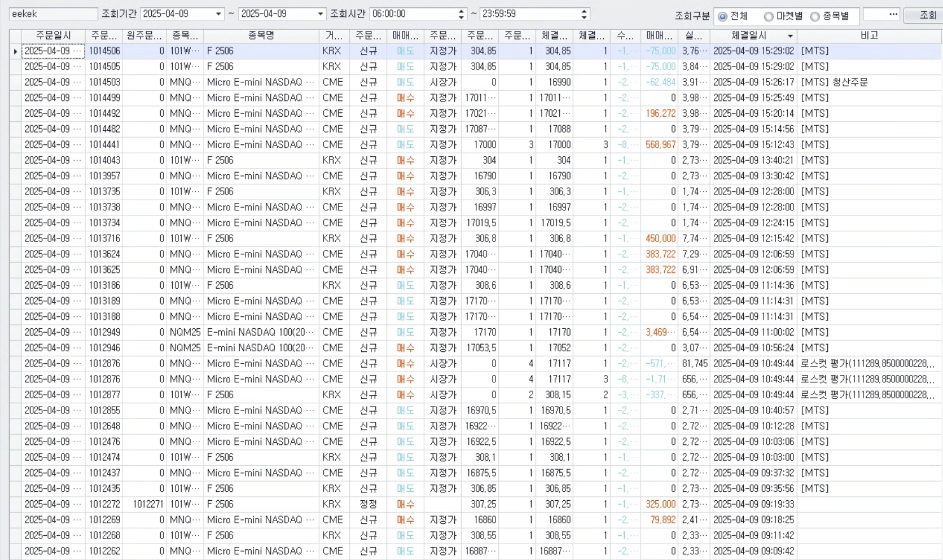Increase the 06:00:00 start time with up arrow
This screenshot has height=560, width=943.
click(462, 11)
